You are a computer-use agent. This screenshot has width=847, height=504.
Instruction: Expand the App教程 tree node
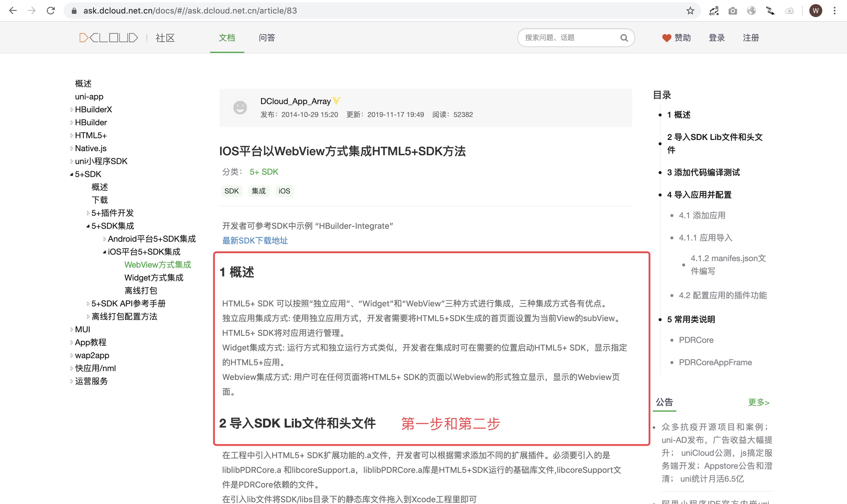tap(72, 343)
